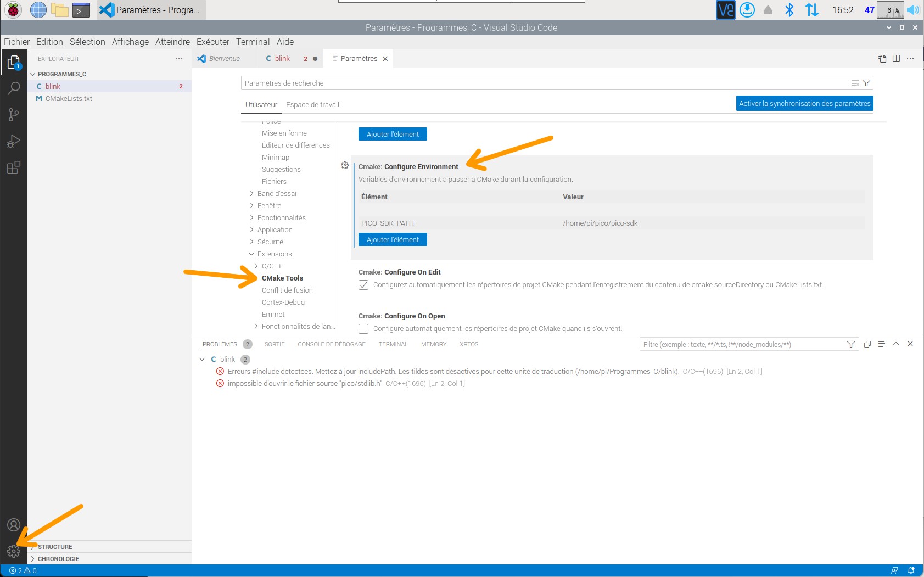Click Ajouter l'élément button above Configure Environment
The image size is (924, 577).
coord(393,134)
